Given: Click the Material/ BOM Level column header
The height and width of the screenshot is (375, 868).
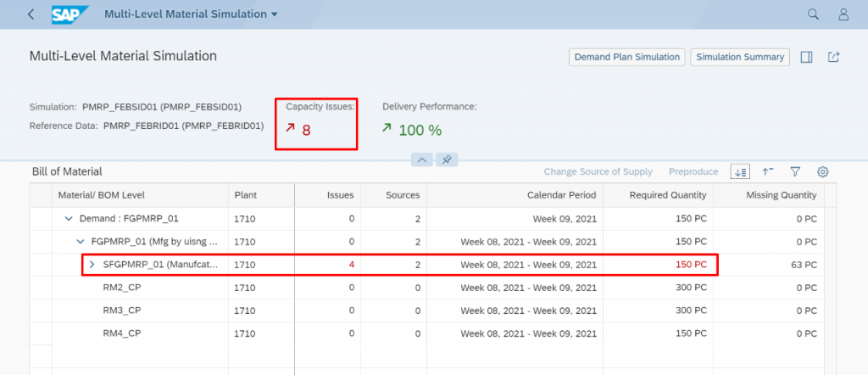Looking at the screenshot, I should coord(140,195).
